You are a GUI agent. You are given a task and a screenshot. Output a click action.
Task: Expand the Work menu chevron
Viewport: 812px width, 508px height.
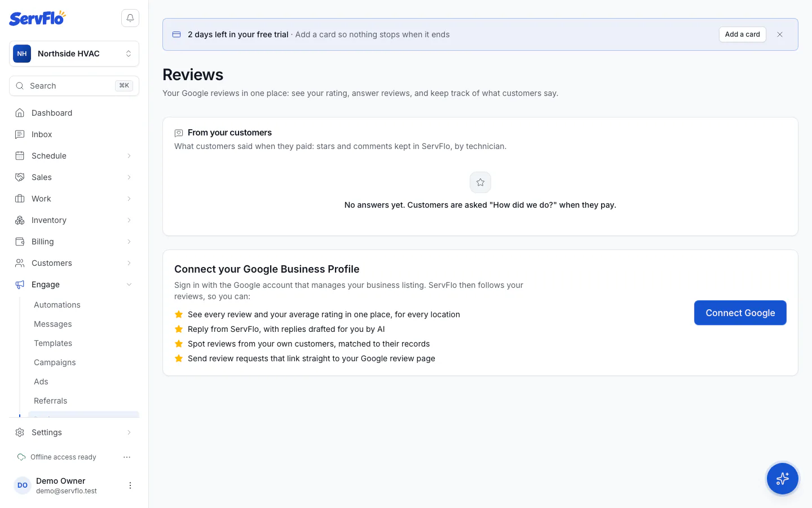[129, 199]
